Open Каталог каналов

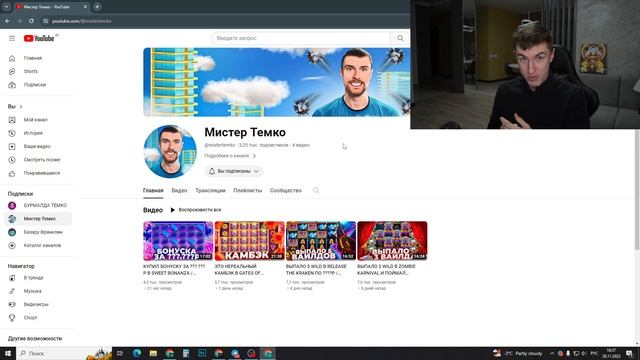tap(38, 245)
